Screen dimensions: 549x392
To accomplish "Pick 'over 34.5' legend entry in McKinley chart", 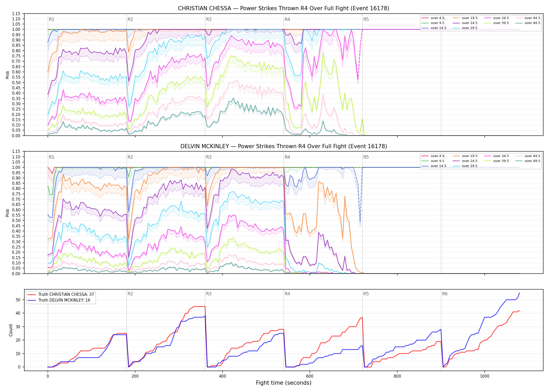I will pyautogui.click(x=496, y=156).
